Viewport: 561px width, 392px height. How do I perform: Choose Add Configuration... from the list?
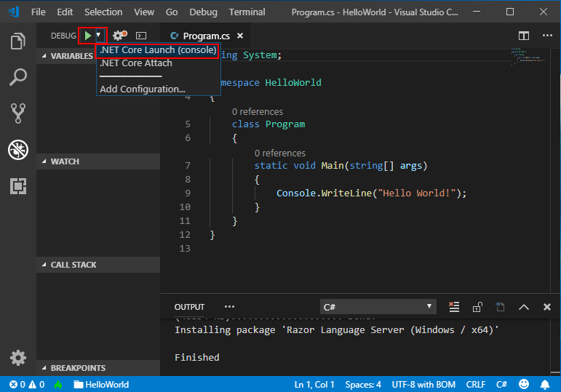[143, 89]
